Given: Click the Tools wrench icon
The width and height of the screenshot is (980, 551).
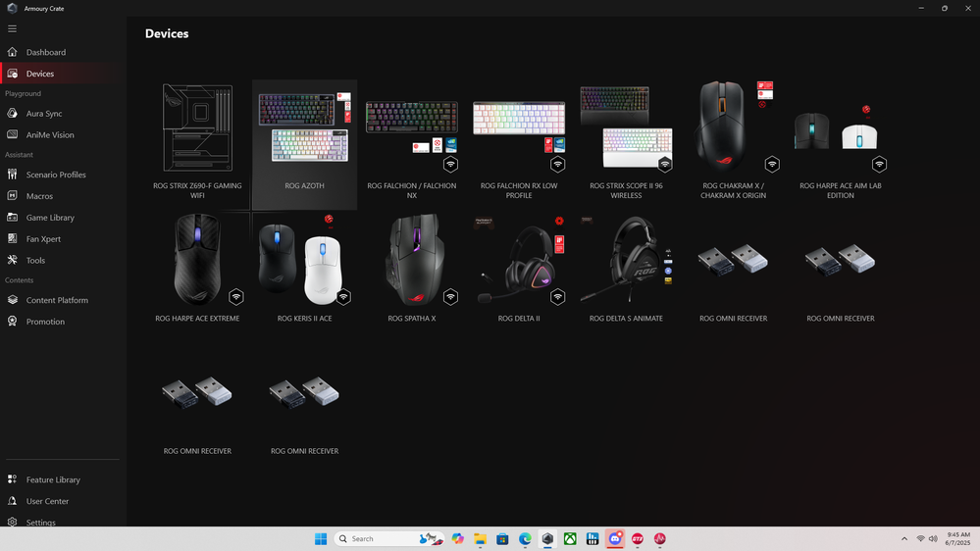Looking at the screenshot, I should 12,260.
